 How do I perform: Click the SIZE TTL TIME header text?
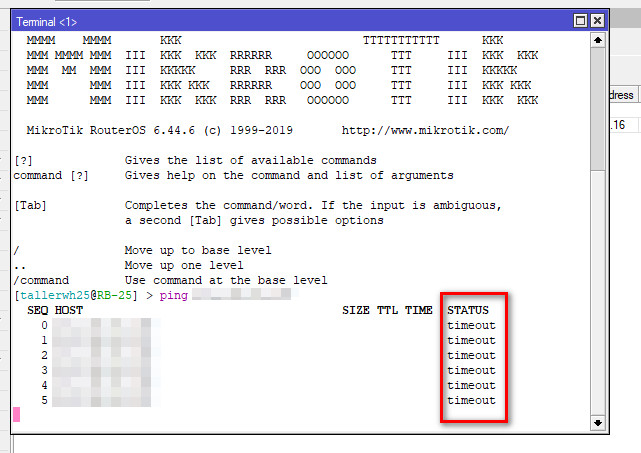click(x=387, y=310)
